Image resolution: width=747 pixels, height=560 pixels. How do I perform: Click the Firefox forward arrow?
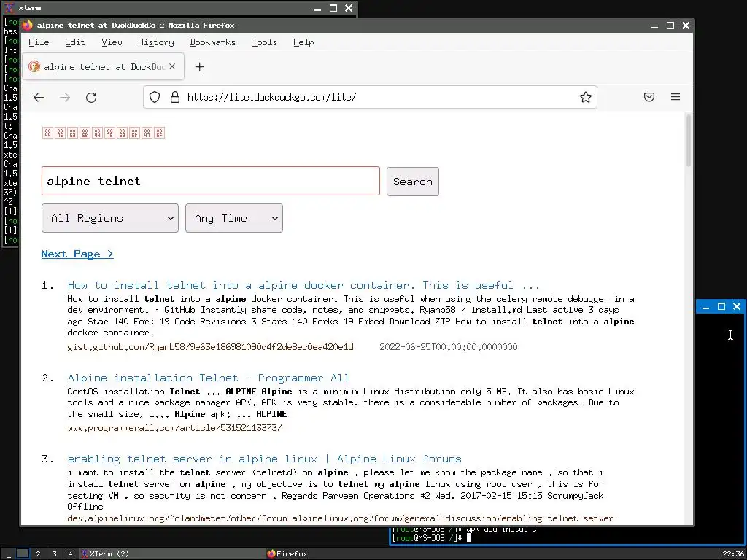65,97
